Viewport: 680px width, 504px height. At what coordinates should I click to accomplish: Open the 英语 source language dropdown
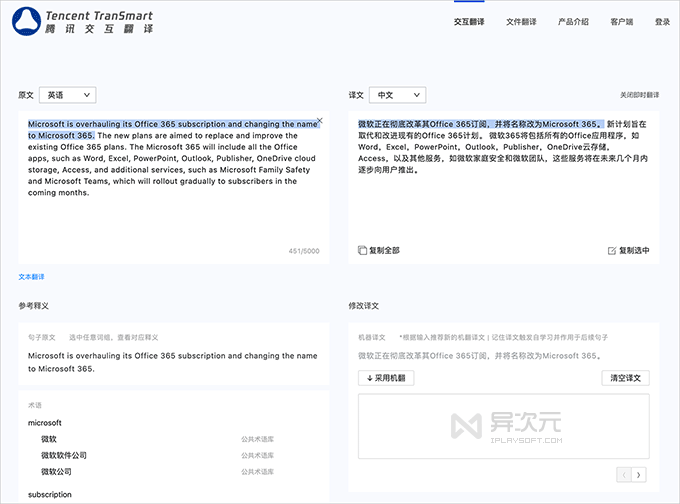pyautogui.click(x=68, y=95)
